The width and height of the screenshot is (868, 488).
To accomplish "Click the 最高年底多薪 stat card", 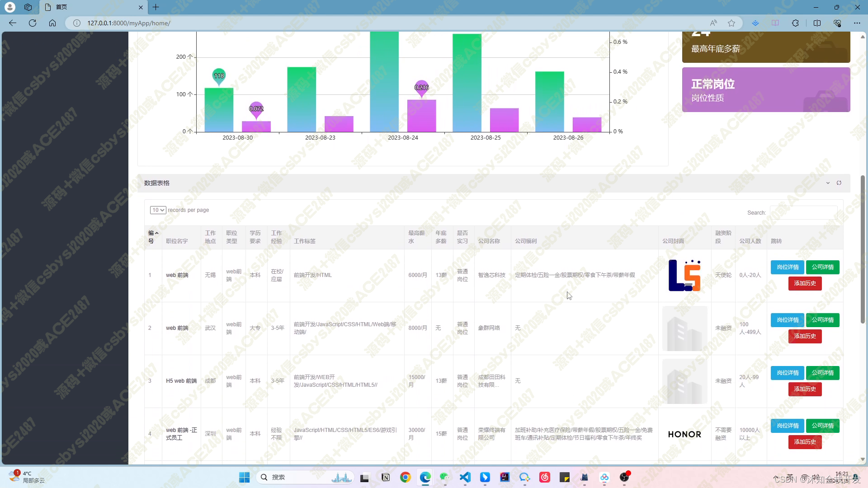I will click(766, 47).
